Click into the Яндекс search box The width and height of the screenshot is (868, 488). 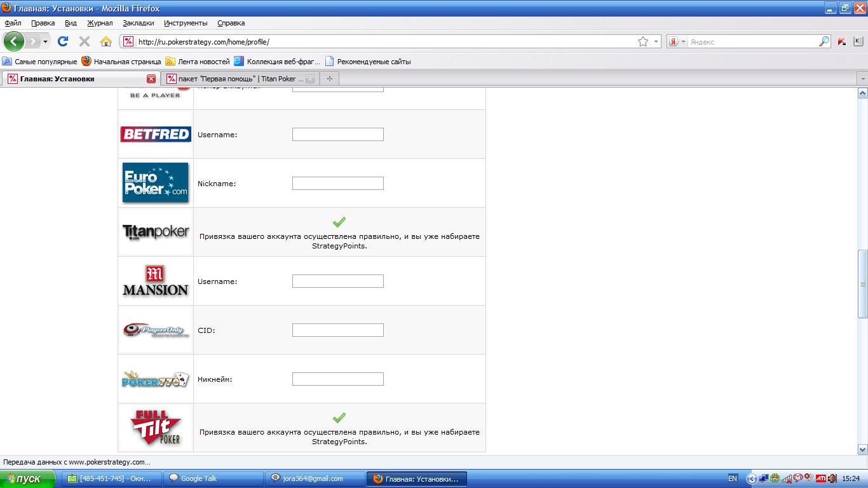pos(753,42)
